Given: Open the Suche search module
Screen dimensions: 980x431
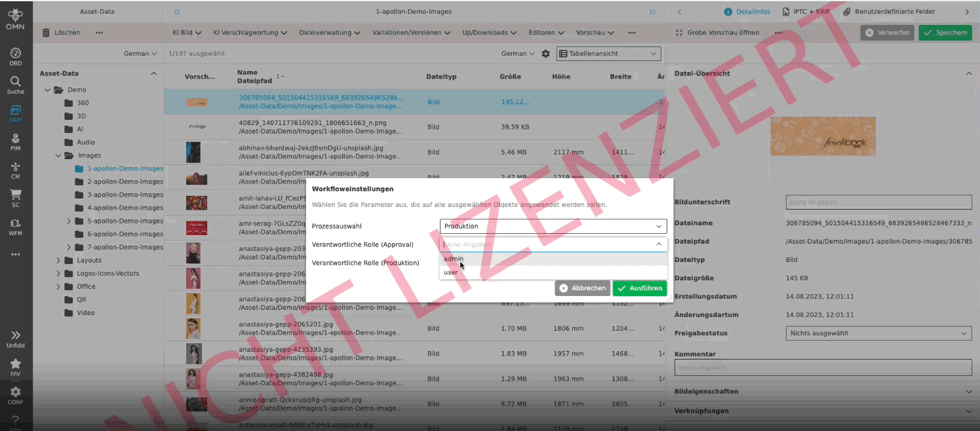Looking at the screenshot, I should [15, 85].
